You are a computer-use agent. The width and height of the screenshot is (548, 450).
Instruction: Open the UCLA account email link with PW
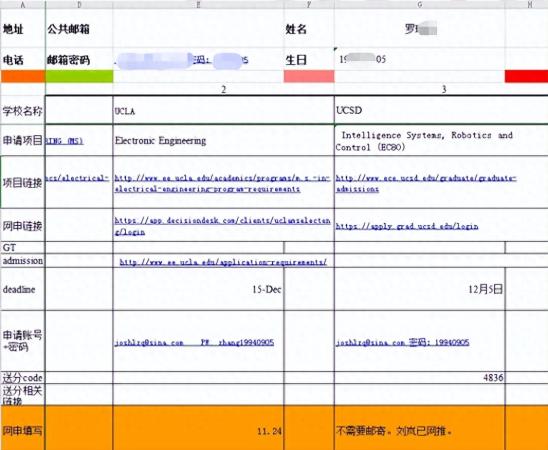coord(194,342)
